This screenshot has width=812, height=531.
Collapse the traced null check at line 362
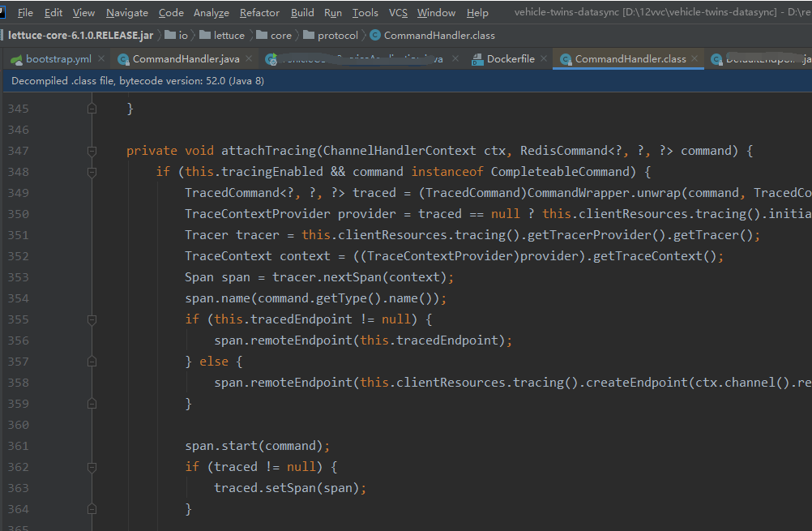coord(92,467)
